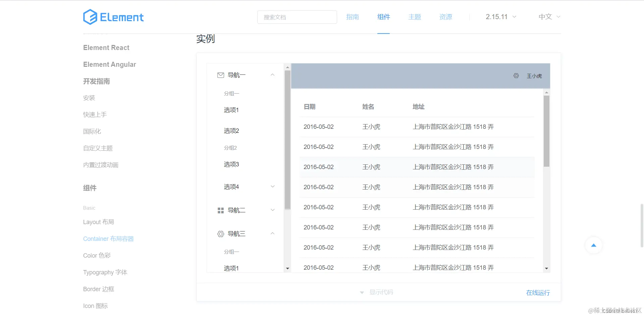Collapse the 导航三 submenu
Screen dimensions: 644x316
[x=273, y=234]
